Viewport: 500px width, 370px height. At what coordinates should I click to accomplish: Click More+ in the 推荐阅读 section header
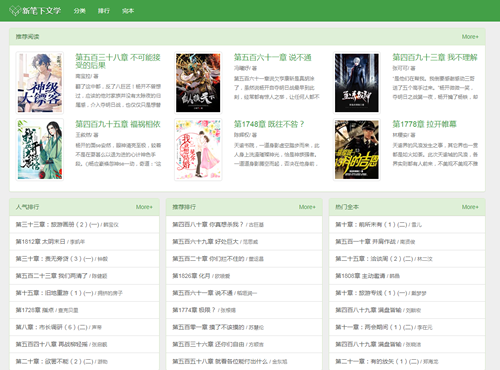tap(470, 37)
